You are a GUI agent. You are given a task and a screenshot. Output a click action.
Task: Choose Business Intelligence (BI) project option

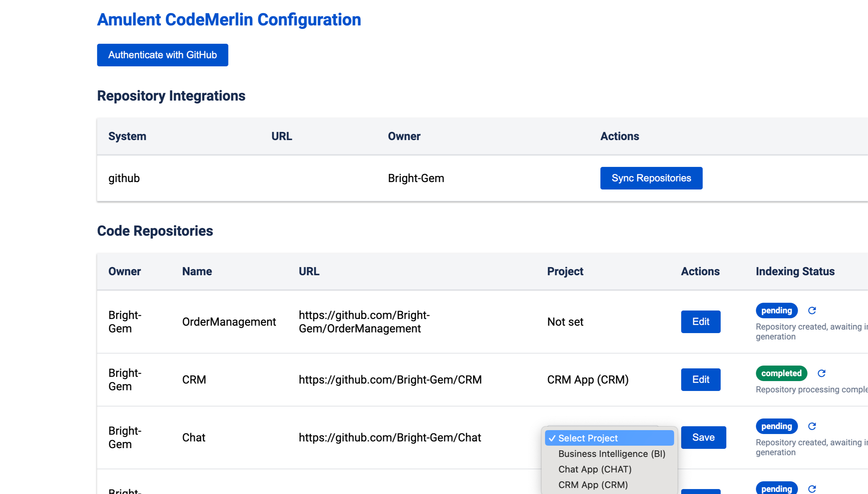612,454
